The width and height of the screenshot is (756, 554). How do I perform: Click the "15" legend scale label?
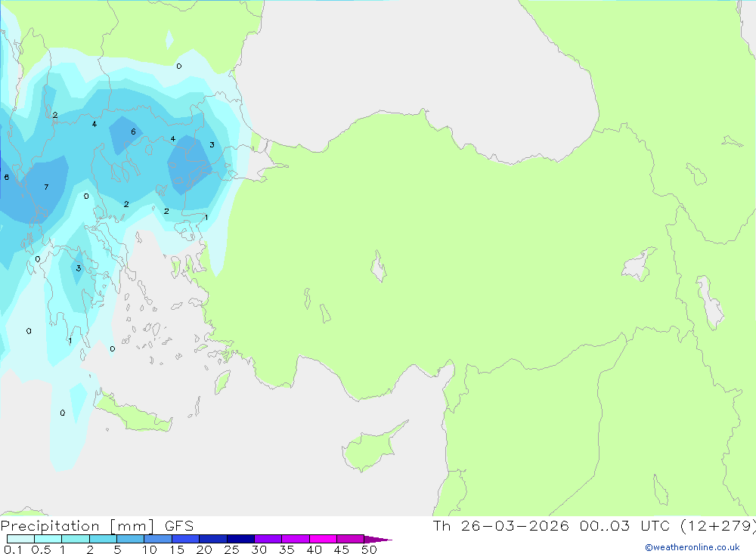(177, 549)
